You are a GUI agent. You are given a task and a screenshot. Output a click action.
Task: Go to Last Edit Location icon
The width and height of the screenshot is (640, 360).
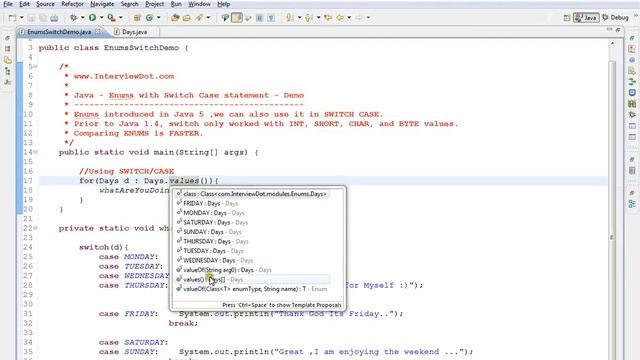328,18
